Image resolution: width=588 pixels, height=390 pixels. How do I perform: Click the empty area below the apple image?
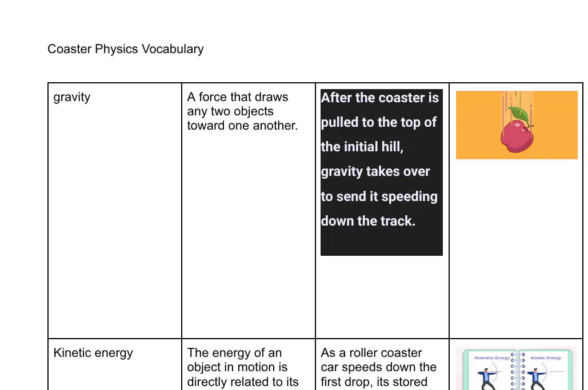coord(516,247)
